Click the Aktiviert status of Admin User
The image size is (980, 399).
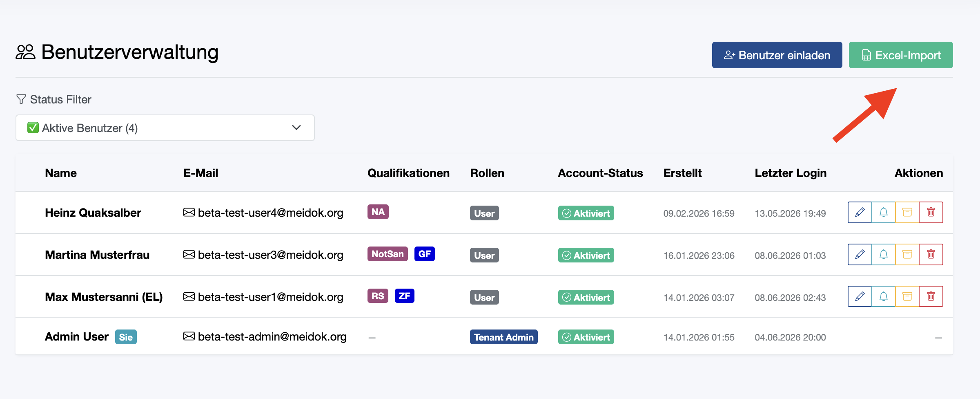(586, 337)
